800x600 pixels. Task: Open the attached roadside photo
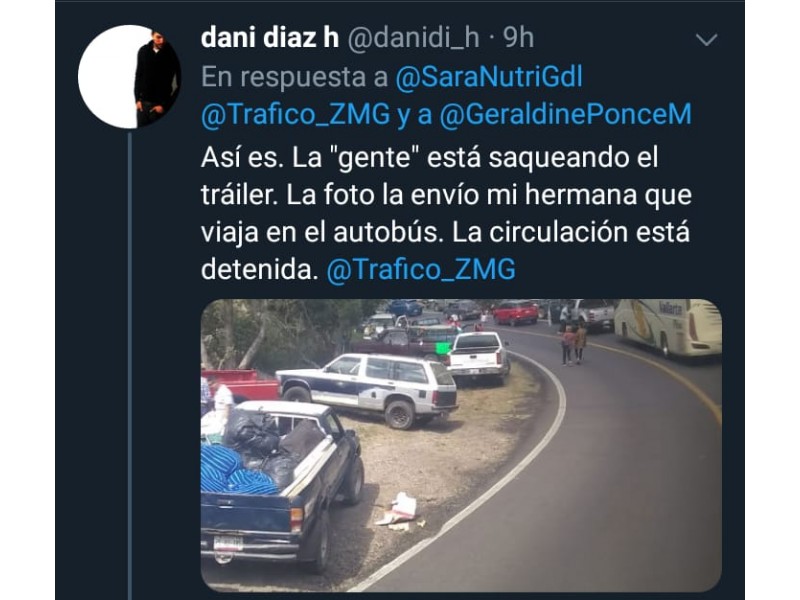[x=461, y=445]
